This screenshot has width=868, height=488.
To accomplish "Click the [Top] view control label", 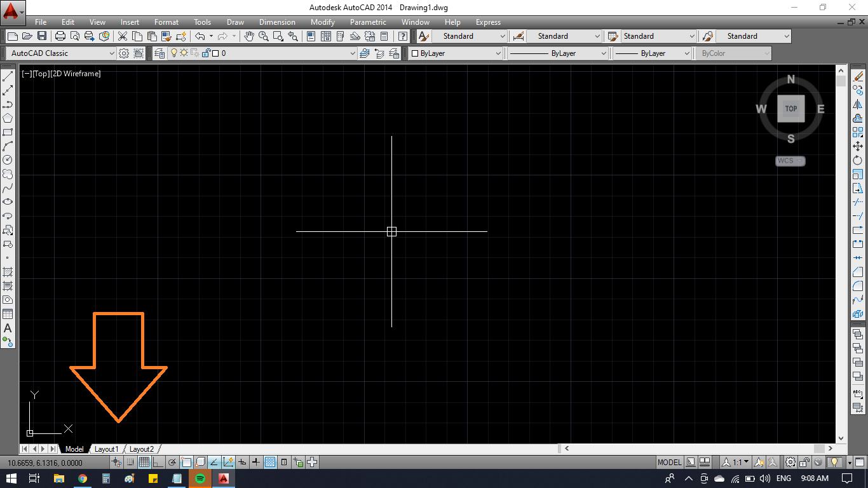I will click(40, 74).
